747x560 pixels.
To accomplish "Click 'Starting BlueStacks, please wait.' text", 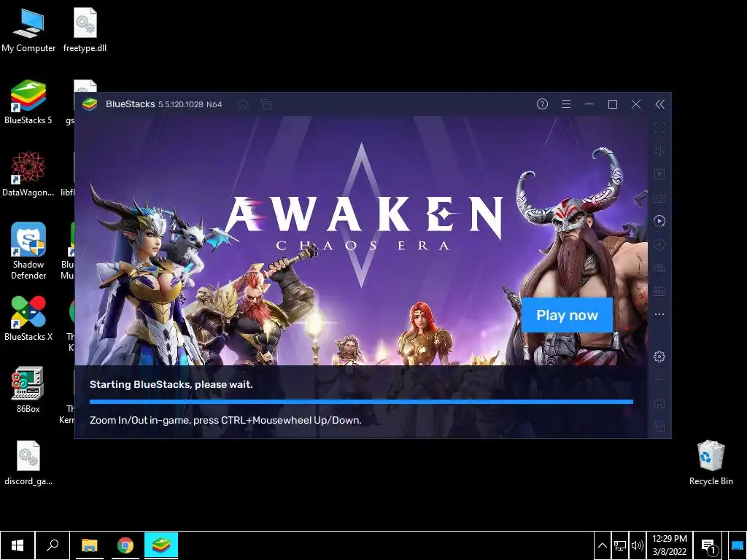I will (171, 384).
